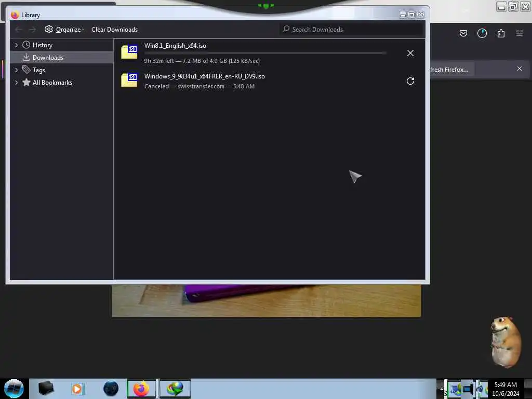This screenshot has width=532, height=399.
Task: Select the Win8.1_English_x64.iso file name
Action: tap(175, 46)
